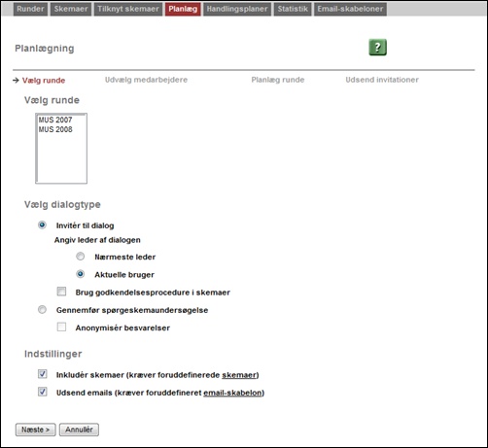Select MUS 2007 in the round list
The height and width of the screenshot is (448, 488).
[x=55, y=120]
